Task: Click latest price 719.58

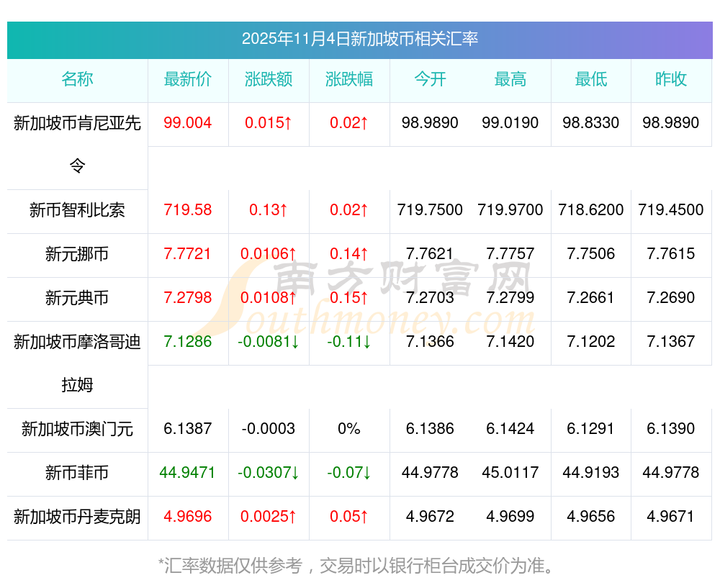Action: pyautogui.click(x=188, y=209)
